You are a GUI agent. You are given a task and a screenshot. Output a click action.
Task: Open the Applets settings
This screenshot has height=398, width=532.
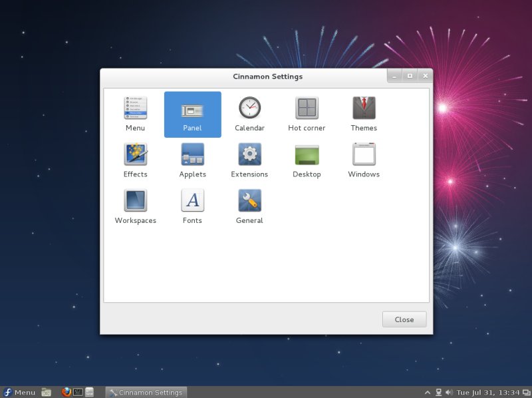[x=193, y=160]
